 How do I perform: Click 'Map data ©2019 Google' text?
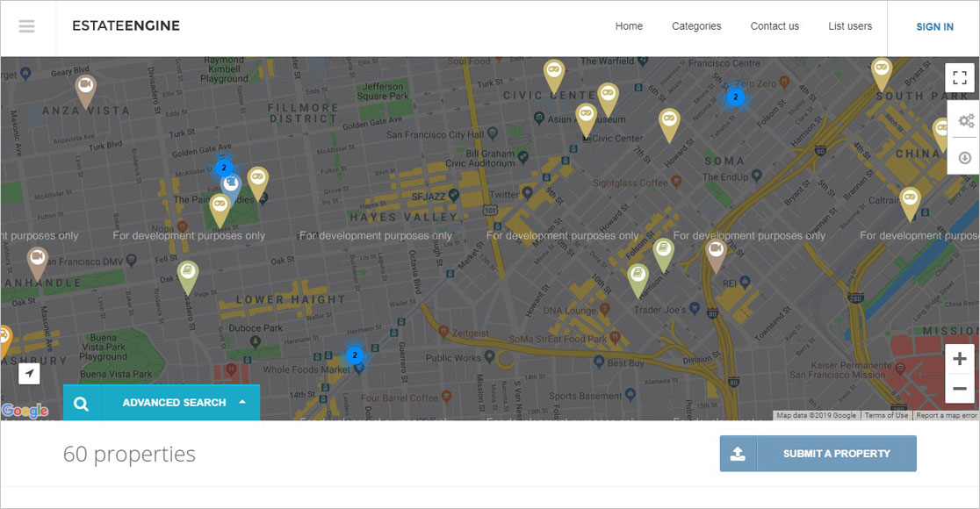[817, 415]
